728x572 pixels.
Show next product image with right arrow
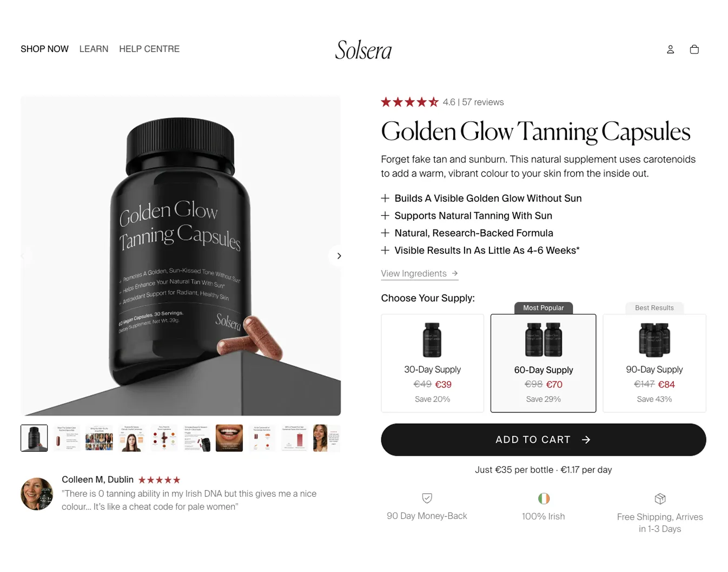coord(339,256)
